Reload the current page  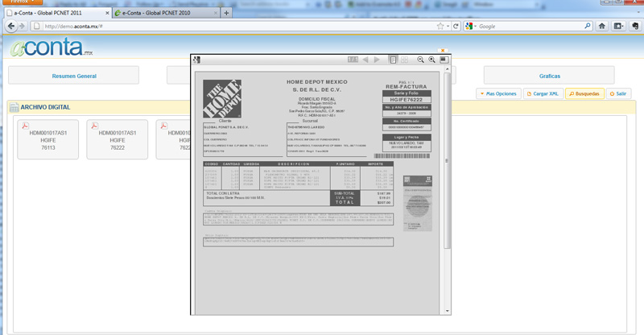tap(456, 27)
